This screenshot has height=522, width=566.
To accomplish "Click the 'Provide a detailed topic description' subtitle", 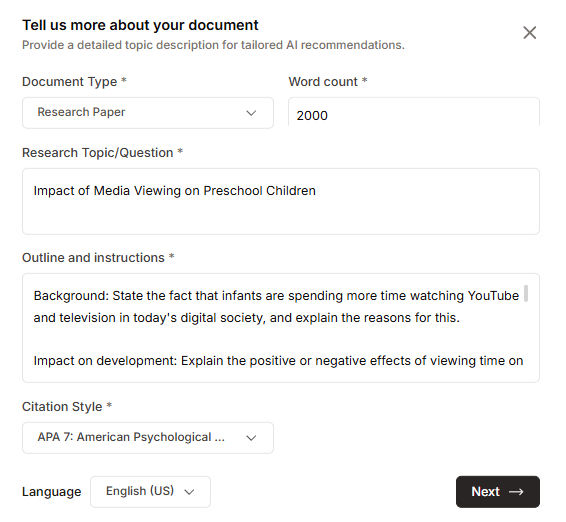I will click(213, 45).
